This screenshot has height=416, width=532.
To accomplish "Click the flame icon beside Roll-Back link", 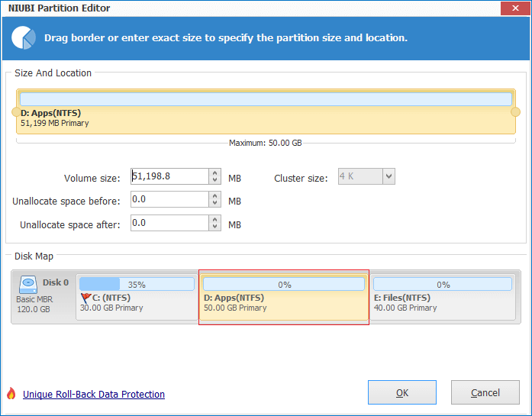I will pyautogui.click(x=11, y=394).
